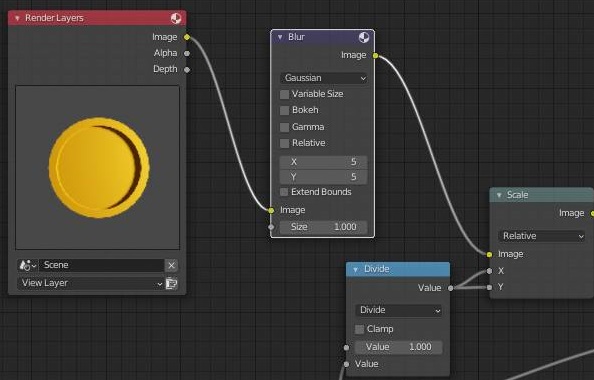Enable Relative checkbox in Blur node
This screenshot has width=594, height=380.
(x=284, y=144)
